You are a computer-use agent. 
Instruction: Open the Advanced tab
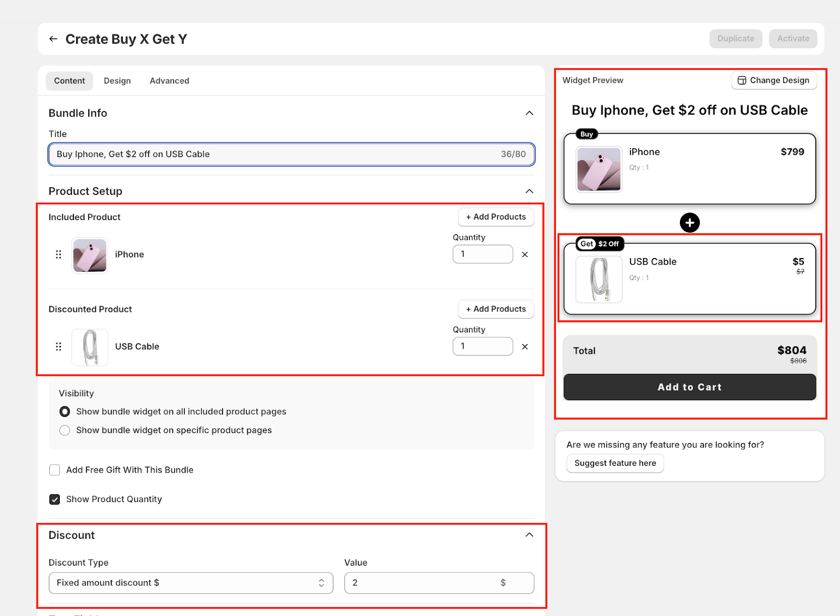point(169,81)
